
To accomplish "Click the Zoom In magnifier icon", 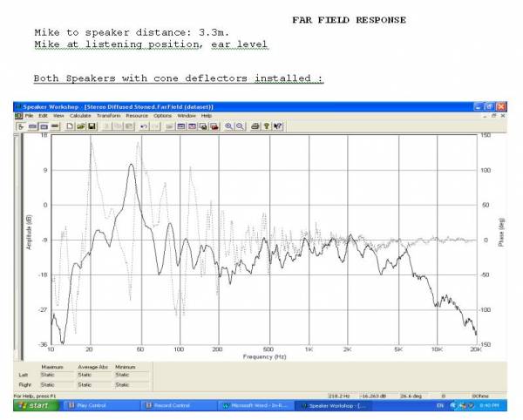I will [x=228, y=126].
